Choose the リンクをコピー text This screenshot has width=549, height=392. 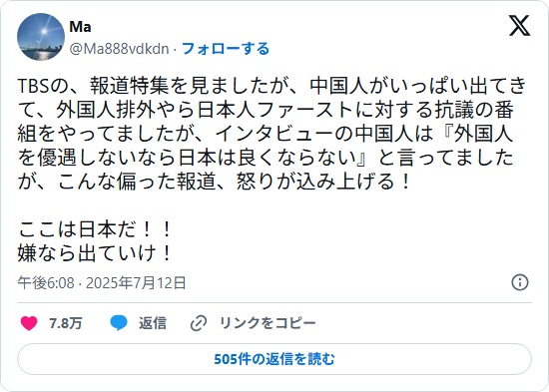pyautogui.click(x=268, y=323)
